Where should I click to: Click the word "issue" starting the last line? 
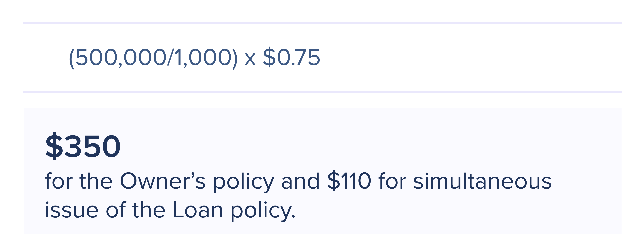pos(72,210)
